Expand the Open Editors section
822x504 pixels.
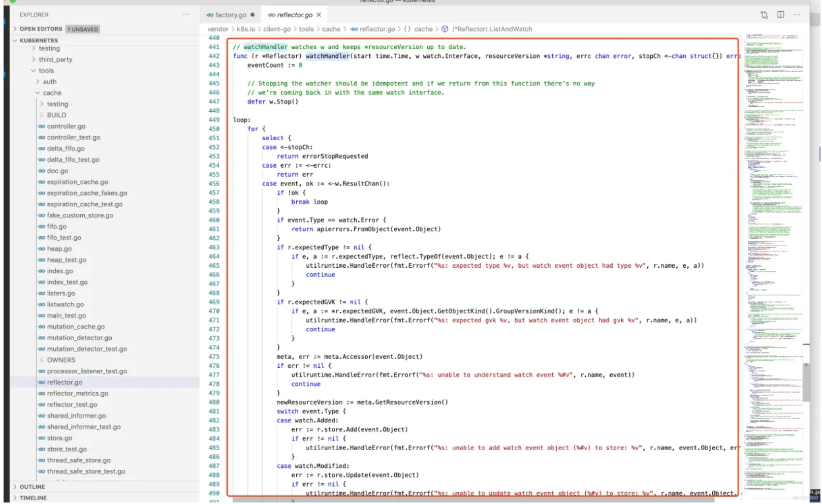point(15,29)
